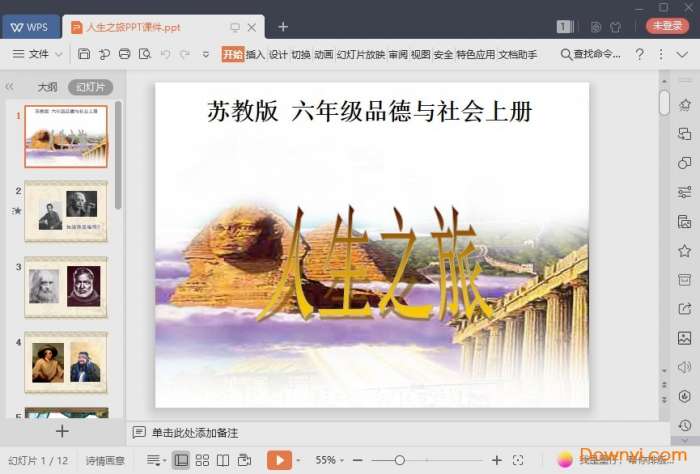The image size is (700, 474).
Task: Go to next slide double-arrow button
Action: pyautogui.click(x=664, y=399)
